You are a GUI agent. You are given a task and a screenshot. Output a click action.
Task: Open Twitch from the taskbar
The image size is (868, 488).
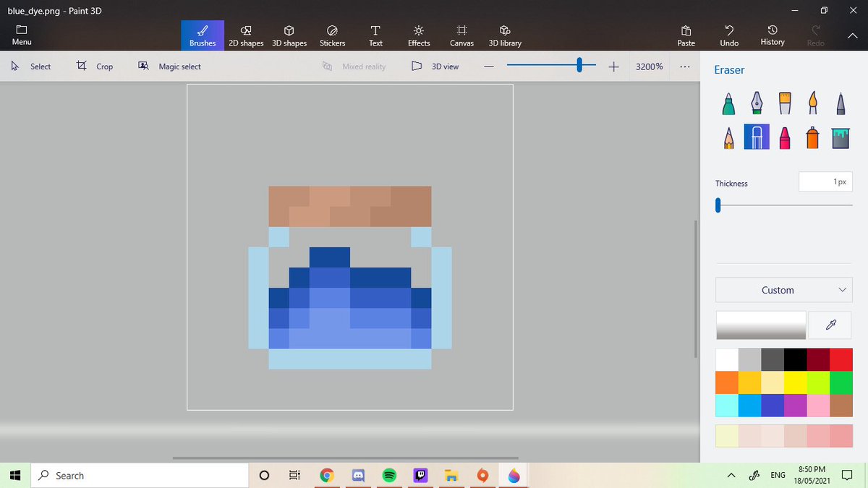[x=420, y=476]
